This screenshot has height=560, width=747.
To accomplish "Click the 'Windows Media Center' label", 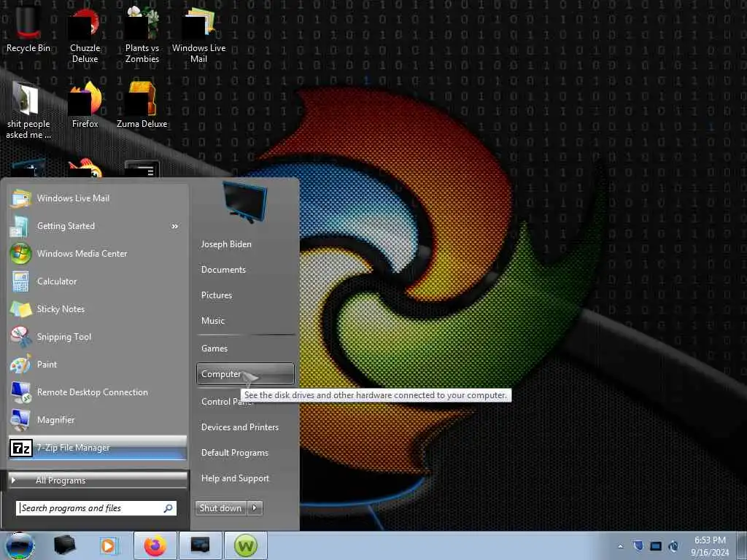I will point(82,254).
